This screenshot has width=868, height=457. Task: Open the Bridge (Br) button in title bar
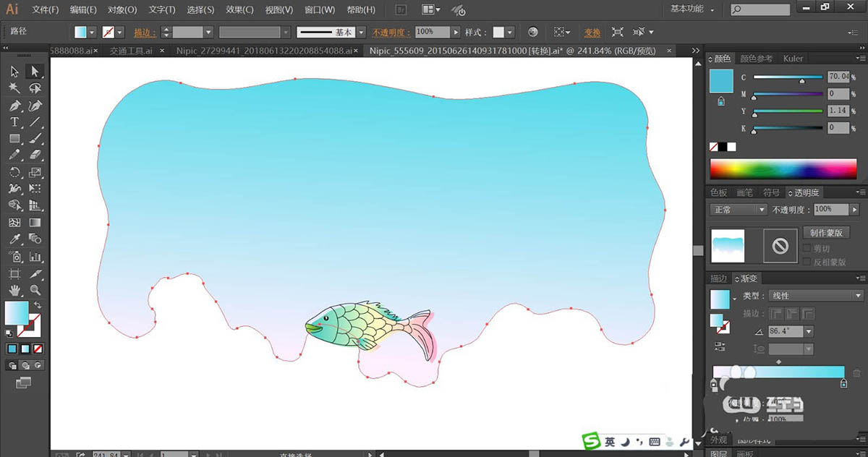(402, 10)
